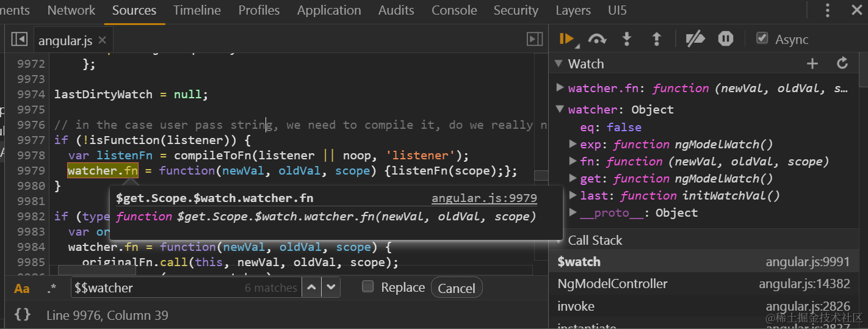
Task: Select the NgModelController call stack frame
Action: point(708,284)
